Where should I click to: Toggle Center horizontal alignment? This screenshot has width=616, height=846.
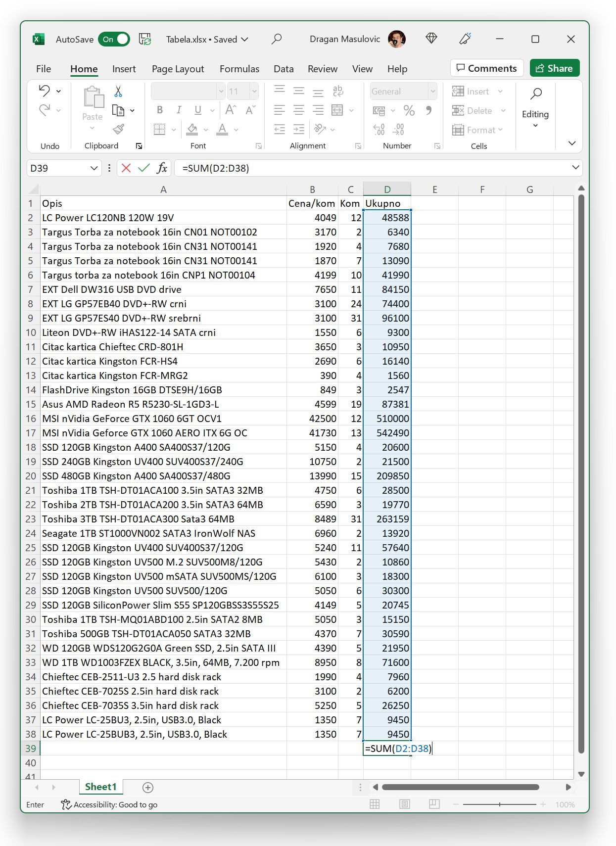point(299,110)
